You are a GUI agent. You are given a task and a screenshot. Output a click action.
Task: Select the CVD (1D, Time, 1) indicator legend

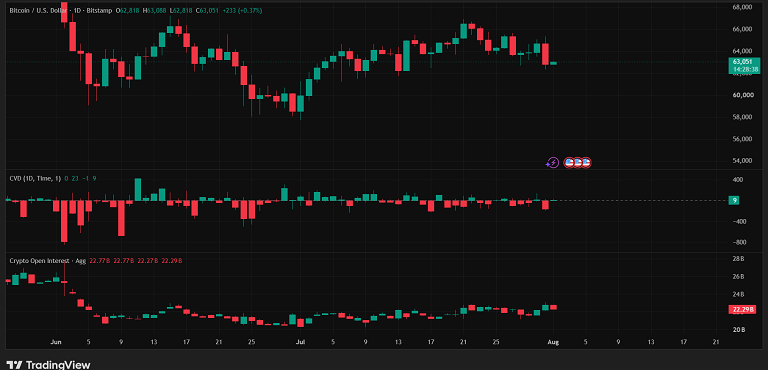pos(35,179)
